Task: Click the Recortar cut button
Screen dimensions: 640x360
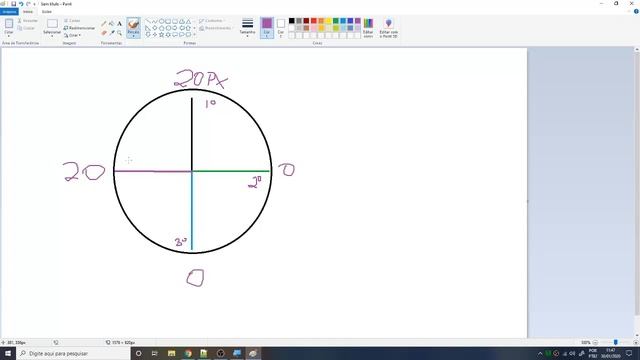Action: coord(27,20)
